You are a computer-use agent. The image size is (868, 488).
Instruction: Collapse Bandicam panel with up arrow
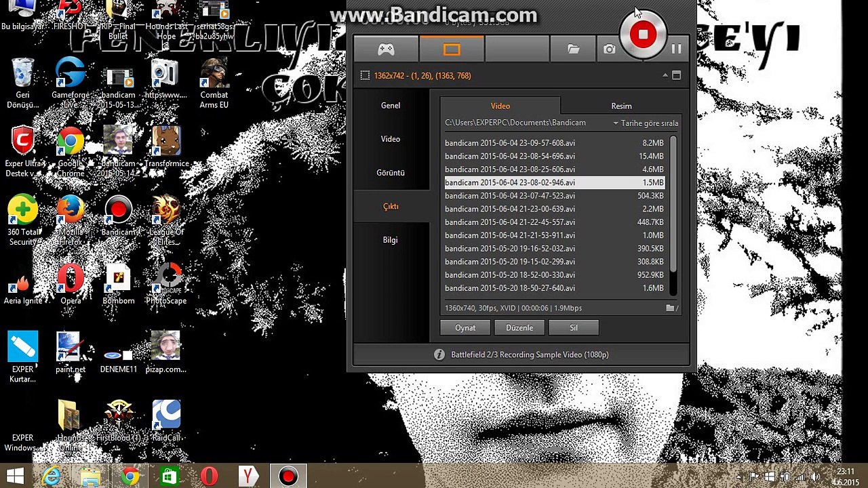[665, 75]
